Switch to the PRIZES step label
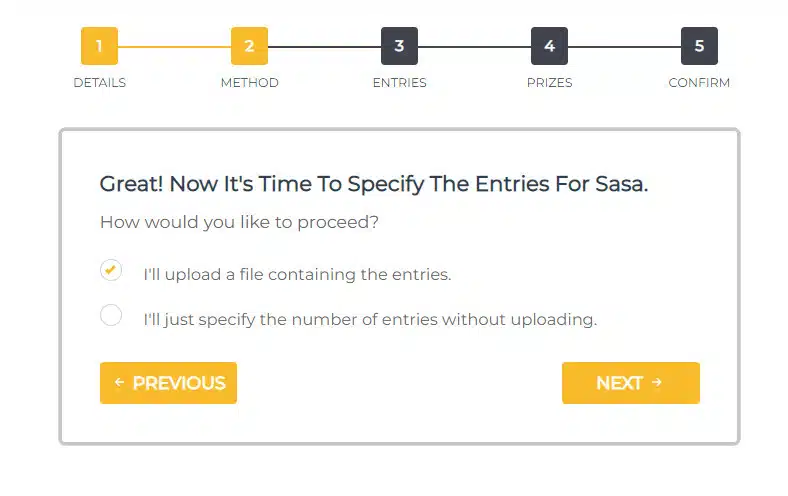Image resolution: width=788 pixels, height=496 pixels. tap(549, 83)
